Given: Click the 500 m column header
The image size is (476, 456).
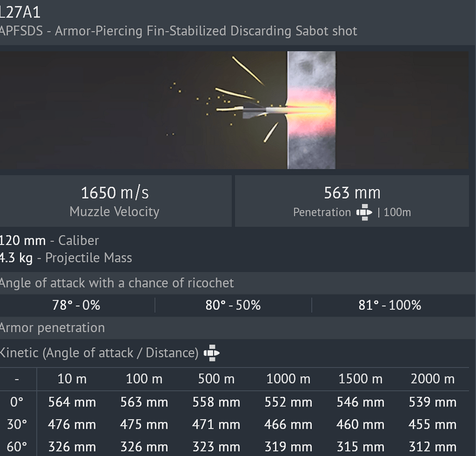Looking at the screenshot, I should pyautogui.click(x=217, y=379).
